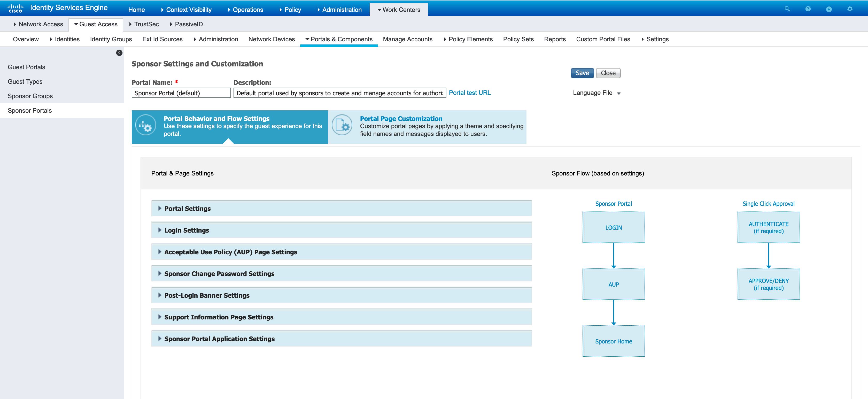Switch to Portal Page Customization tab
The image size is (868, 399).
[x=427, y=127]
